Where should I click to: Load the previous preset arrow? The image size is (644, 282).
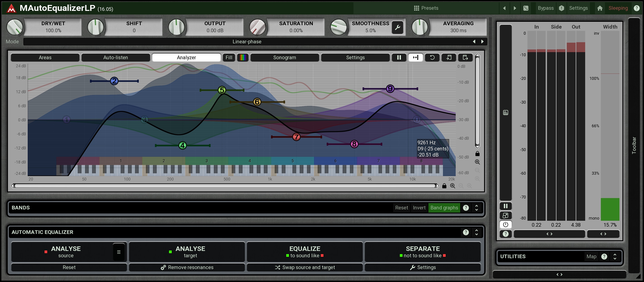(x=504, y=8)
